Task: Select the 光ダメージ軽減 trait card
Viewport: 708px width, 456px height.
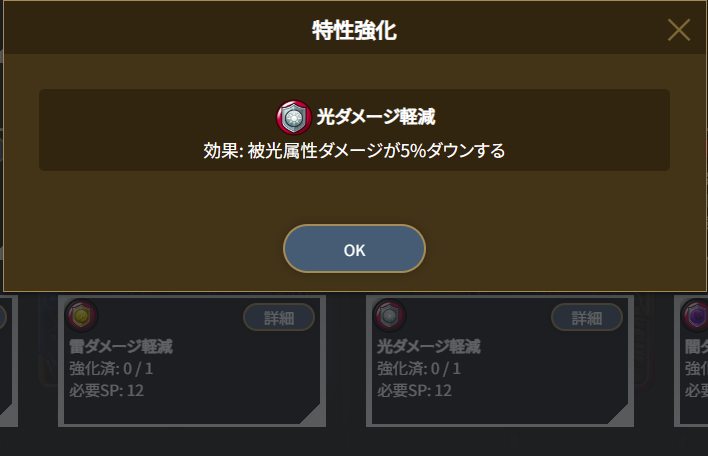Action: point(500,361)
